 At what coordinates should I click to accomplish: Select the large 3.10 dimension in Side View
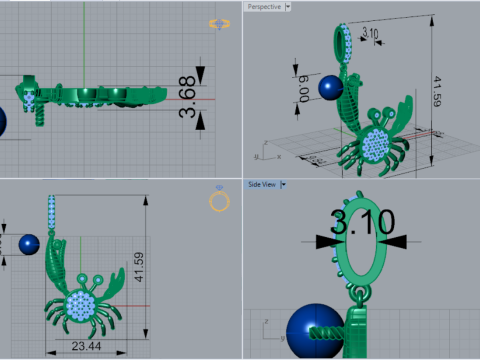[363, 222]
